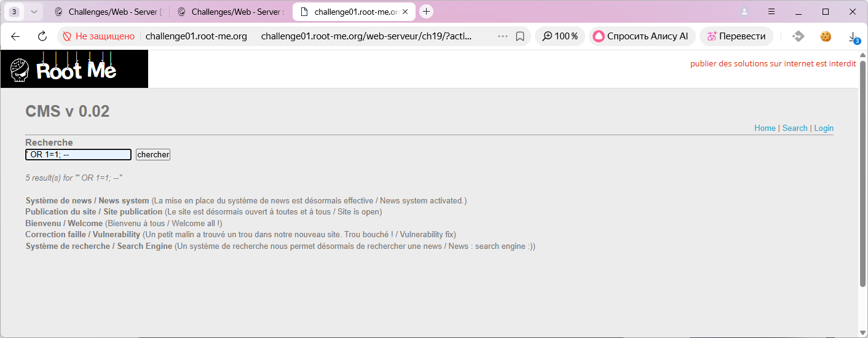Image resolution: width=868 pixels, height=338 pixels.
Task: Open the downloads arrow with badge 3
Action: [853, 37]
